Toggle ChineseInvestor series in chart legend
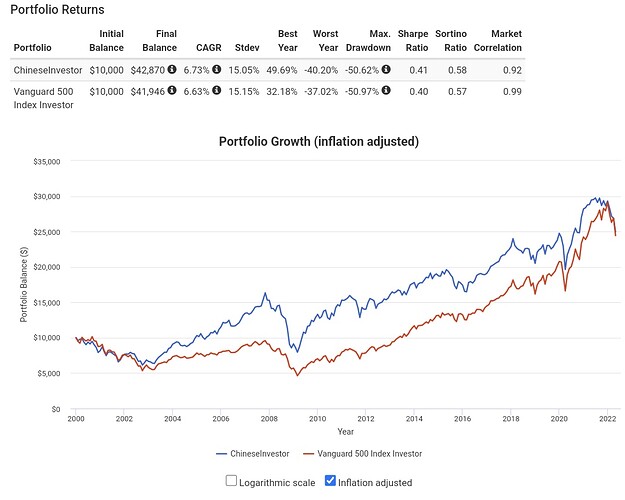Viewport: 625px width, 500px height. click(x=253, y=454)
